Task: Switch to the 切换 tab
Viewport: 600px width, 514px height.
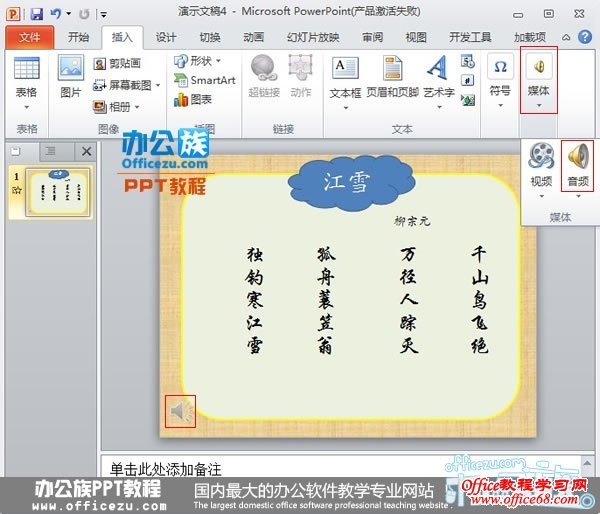Action: 210,37
